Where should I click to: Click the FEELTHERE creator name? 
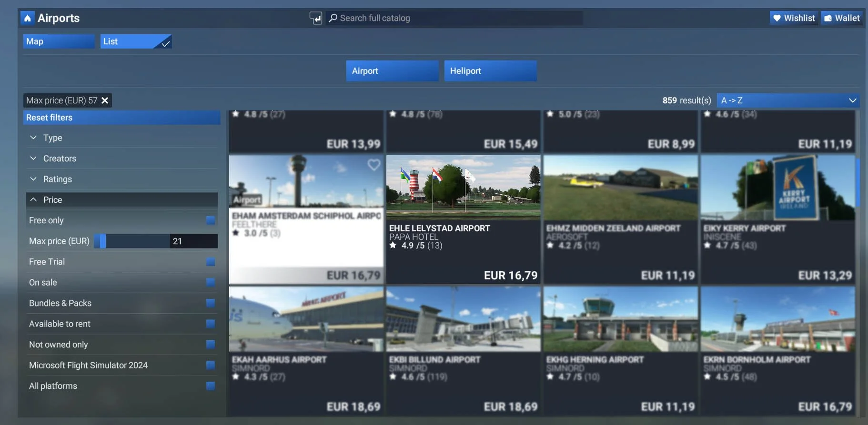click(254, 225)
